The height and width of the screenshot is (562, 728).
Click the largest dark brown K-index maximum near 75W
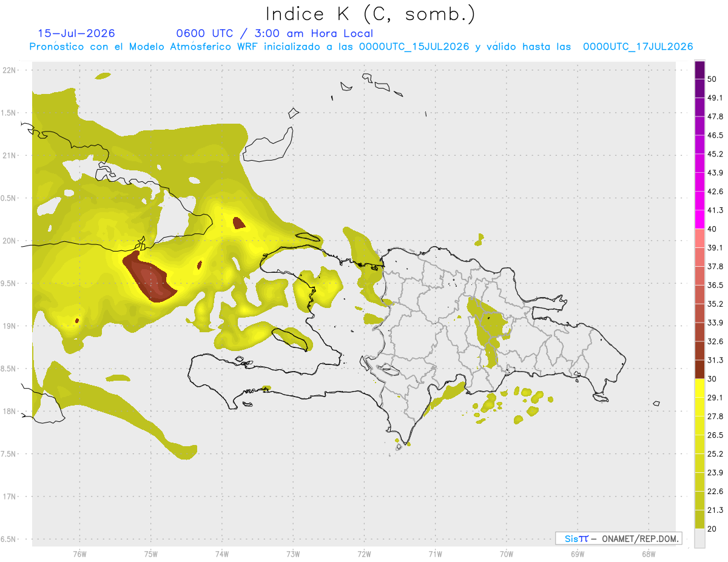149,278
